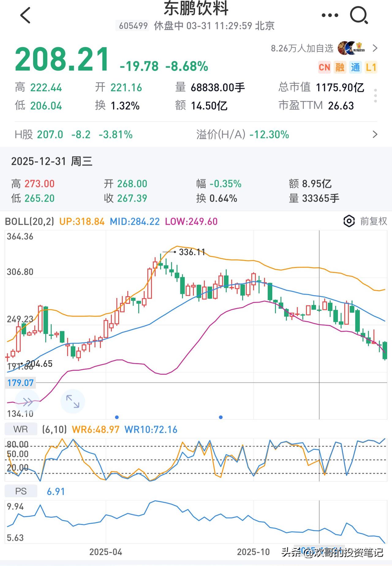The width and height of the screenshot is (392, 566).
Task: Go back using the top-left arrow
Action: pos(25,15)
